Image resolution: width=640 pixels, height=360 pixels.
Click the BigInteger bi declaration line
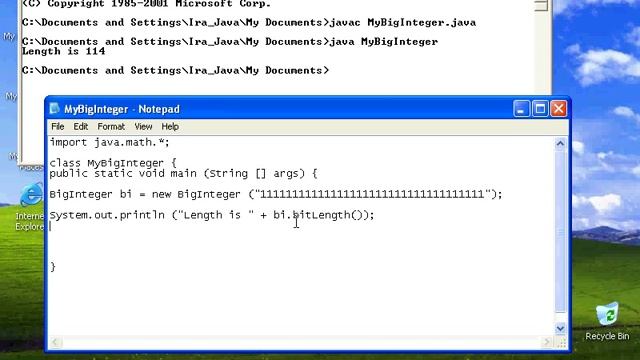coord(276,194)
